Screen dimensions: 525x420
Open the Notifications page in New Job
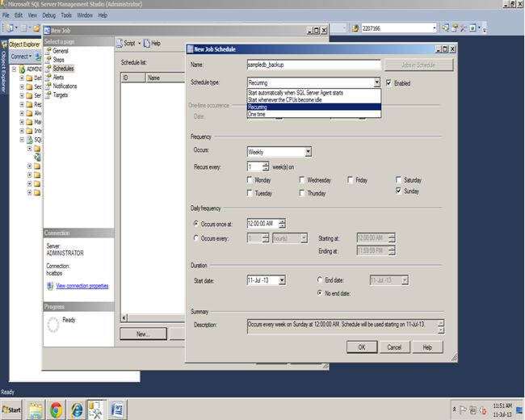(65, 86)
